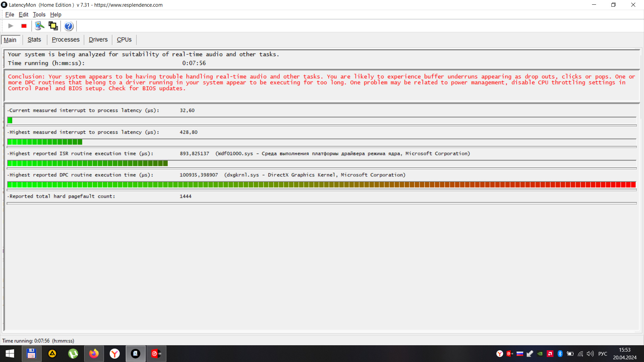The image size is (644, 362).
Task: Open Firefox from the taskbar
Action: 94,354
